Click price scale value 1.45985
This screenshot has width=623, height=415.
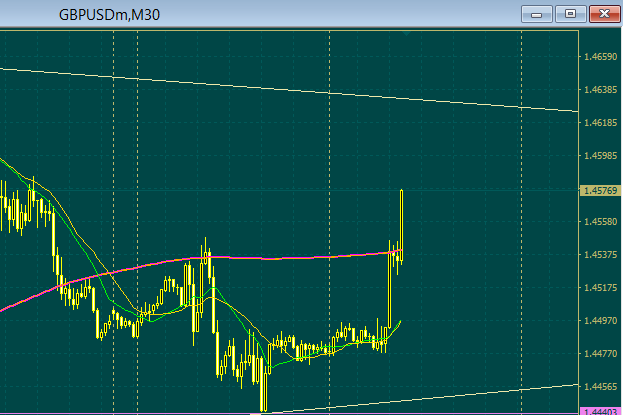[x=600, y=156]
